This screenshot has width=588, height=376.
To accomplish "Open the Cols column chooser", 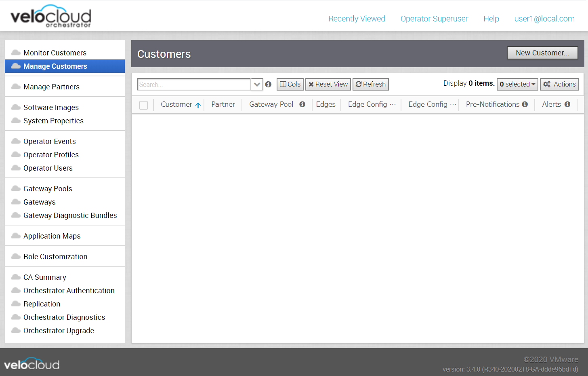I will (290, 84).
